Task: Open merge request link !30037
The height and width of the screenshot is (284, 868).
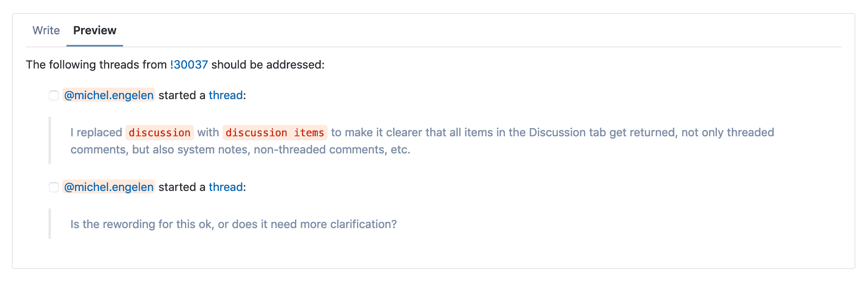Action: (x=189, y=64)
